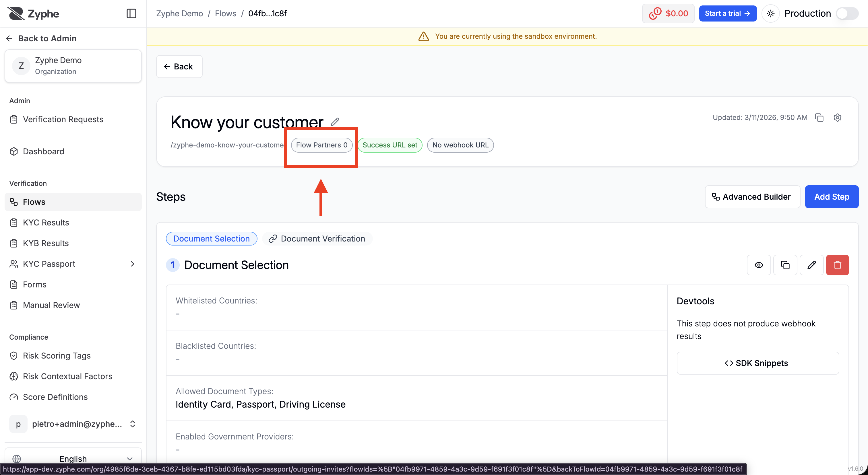Click the Flow Partners 0 badge
The width and height of the screenshot is (868, 475).
(x=321, y=145)
